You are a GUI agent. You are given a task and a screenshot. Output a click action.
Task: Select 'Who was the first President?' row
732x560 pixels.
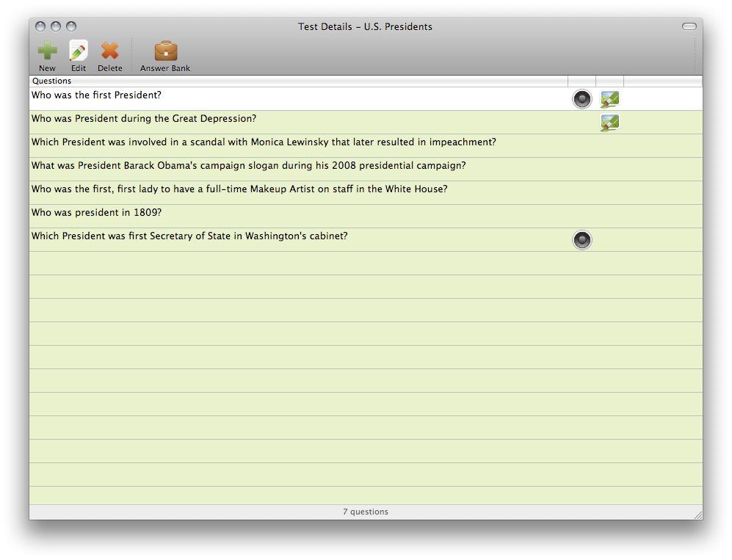tap(366, 99)
